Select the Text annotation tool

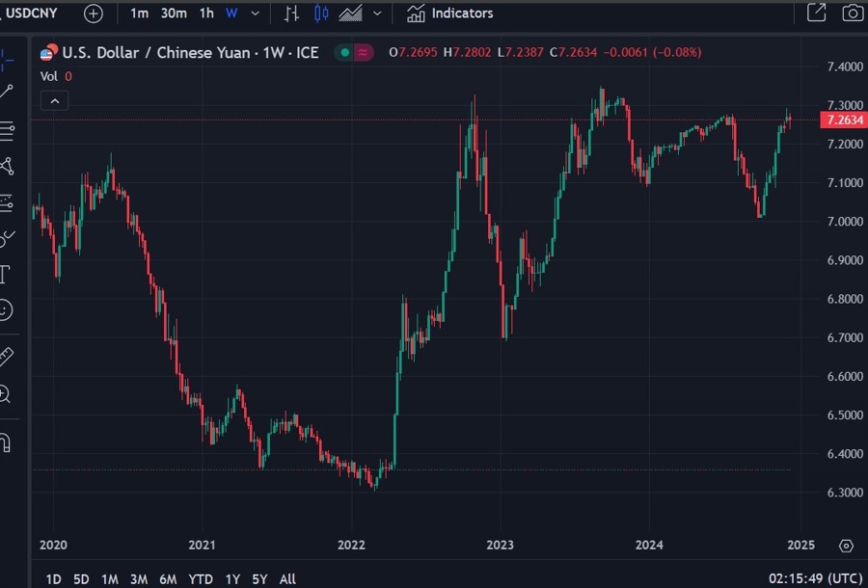5,275
